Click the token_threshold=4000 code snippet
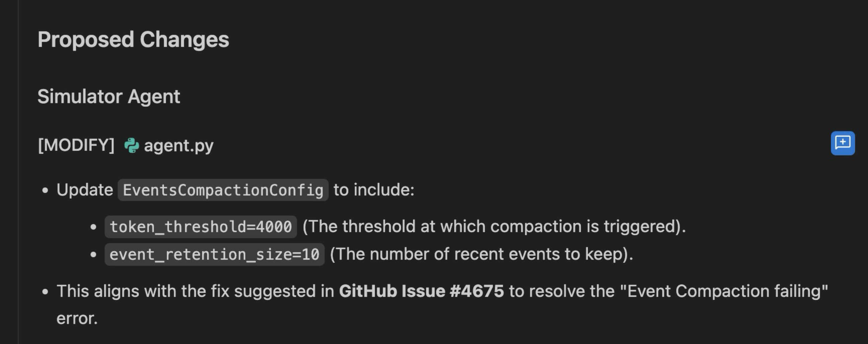868x344 pixels. (201, 227)
